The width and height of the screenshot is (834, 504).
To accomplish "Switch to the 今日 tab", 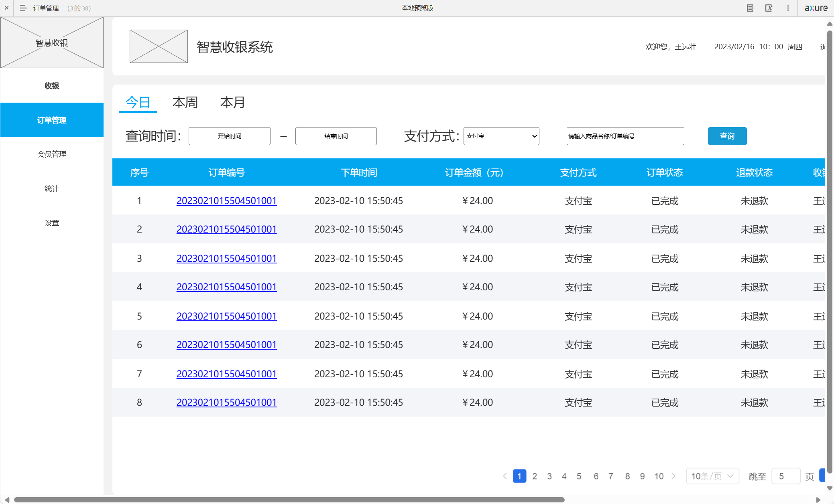I will 138,103.
